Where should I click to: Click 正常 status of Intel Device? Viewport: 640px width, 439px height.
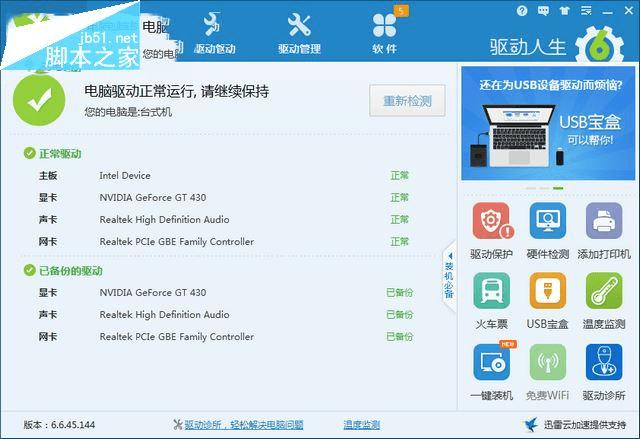click(x=399, y=176)
